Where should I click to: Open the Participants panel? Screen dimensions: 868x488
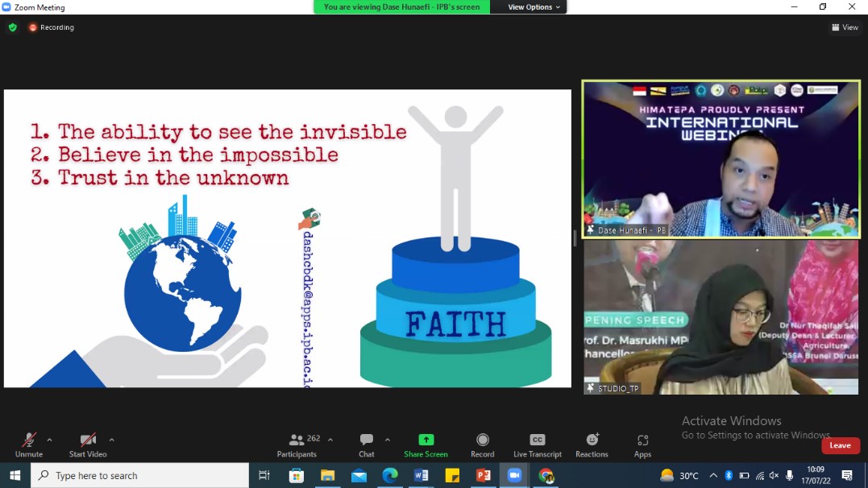click(297, 444)
